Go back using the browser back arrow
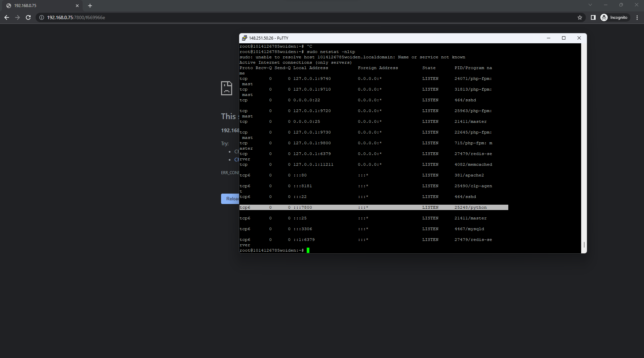 point(7,17)
